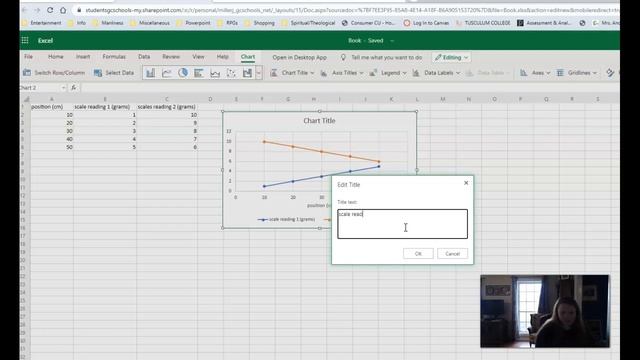Click OK in Edit Title dialog

click(418, 253)
